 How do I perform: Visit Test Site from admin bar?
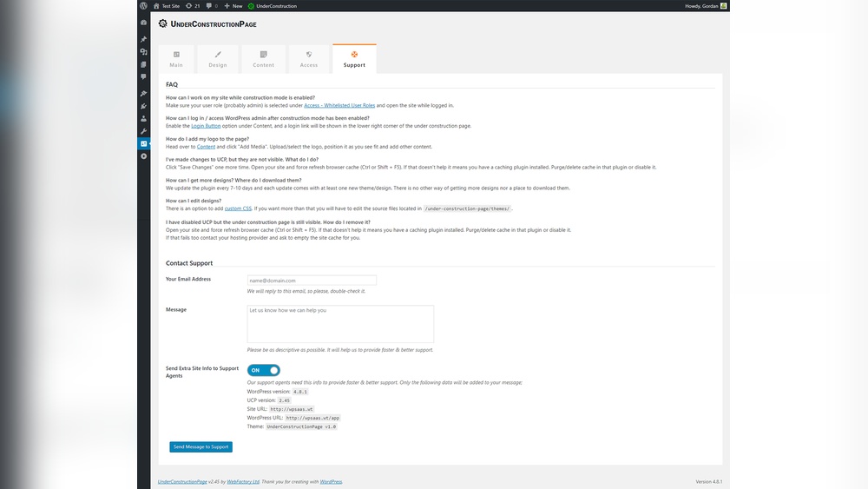point(167,5)
